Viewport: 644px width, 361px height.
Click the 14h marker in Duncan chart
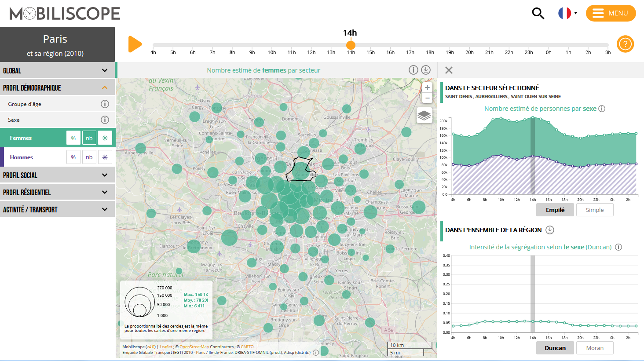(x=533, y=321)
